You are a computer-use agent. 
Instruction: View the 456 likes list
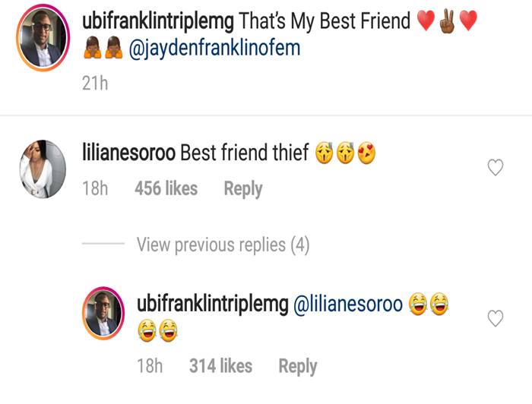coord(166,188)
